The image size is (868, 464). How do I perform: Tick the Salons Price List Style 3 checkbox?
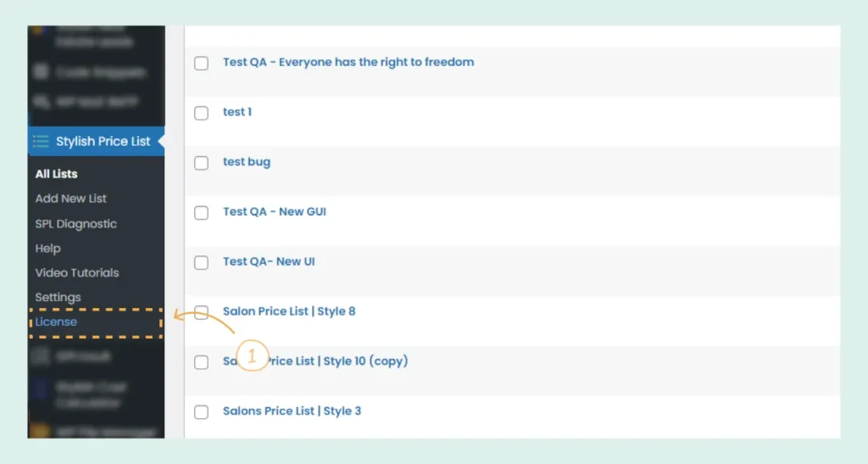[202, 412]
